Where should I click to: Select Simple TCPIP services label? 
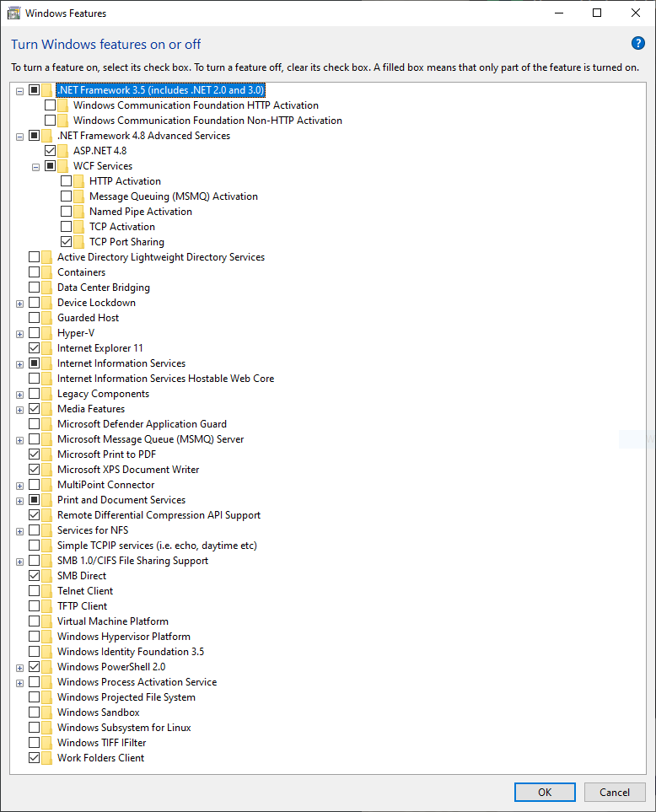coord(157,546)
